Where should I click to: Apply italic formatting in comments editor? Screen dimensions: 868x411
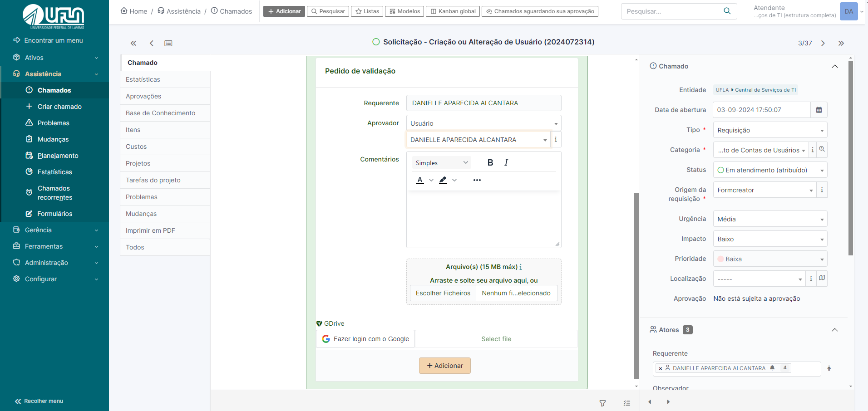(x=506, y=162)
